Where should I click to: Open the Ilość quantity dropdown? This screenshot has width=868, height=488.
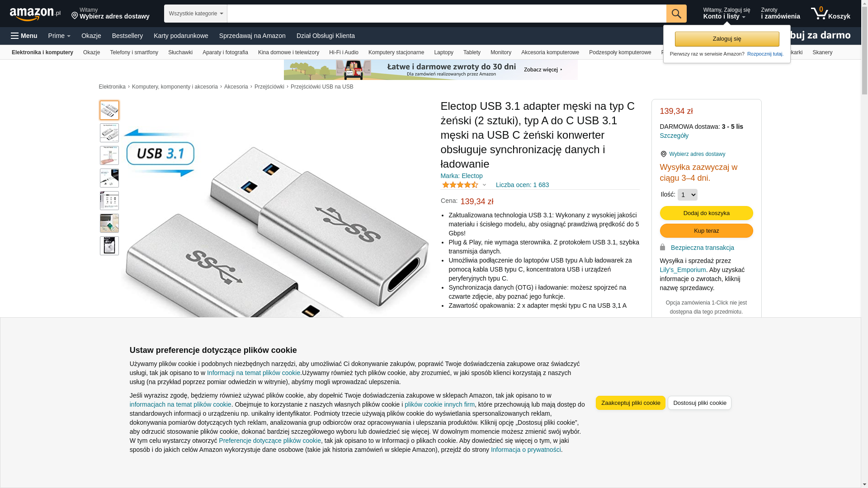(x=687, y=195)
